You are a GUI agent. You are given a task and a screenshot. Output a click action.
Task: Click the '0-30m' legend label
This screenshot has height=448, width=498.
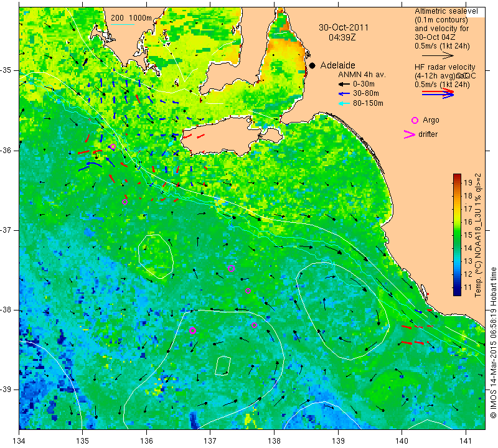[364, 84]
